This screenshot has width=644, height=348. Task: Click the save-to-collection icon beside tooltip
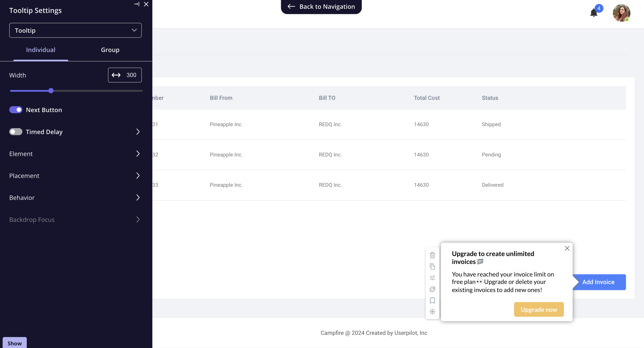pyautogui.click(x=432, y=289)
